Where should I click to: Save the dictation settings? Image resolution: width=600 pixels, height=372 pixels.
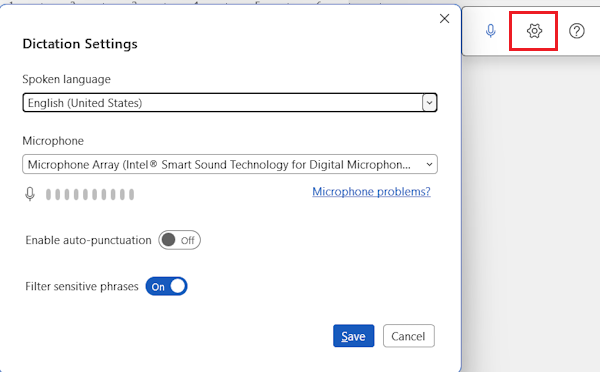click(353, 336)
